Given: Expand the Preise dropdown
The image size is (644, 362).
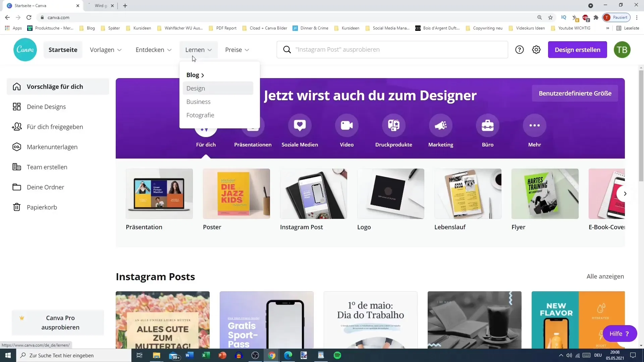Looking at the screenshot, I should pos(237,50).
